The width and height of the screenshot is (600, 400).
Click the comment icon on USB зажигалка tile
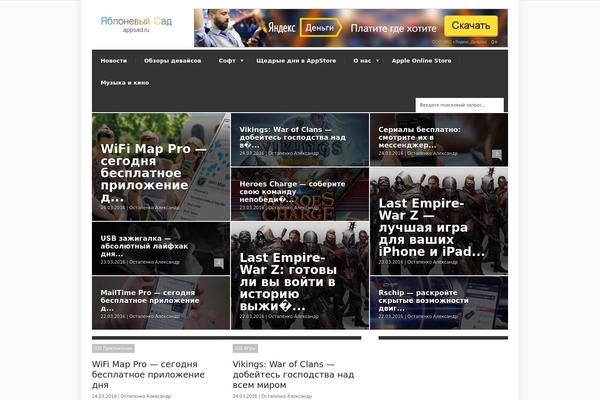(x=219, y=263)
